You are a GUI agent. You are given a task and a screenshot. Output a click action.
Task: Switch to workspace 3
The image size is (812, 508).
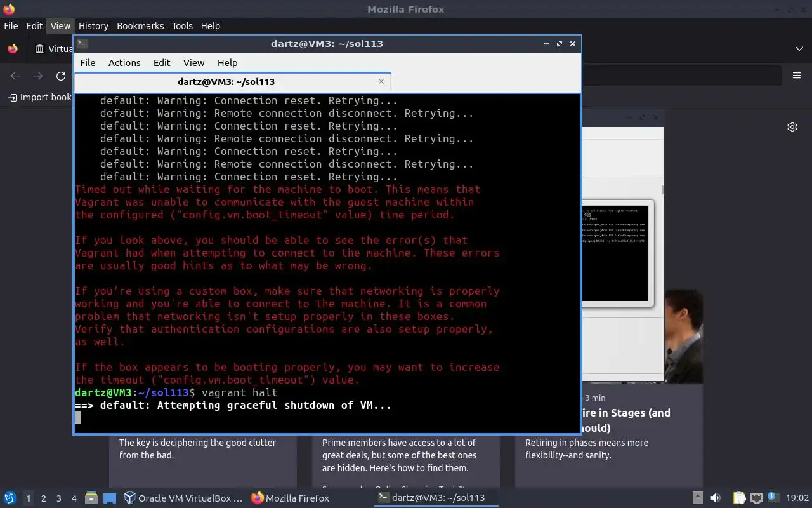coord(59,498)
